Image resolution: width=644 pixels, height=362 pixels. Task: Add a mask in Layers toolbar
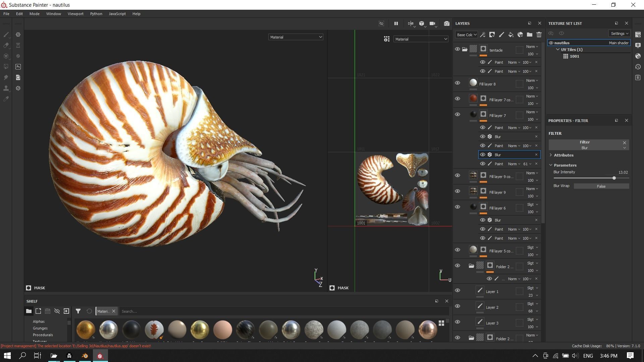pyautogui.click(x=492, y=35)
